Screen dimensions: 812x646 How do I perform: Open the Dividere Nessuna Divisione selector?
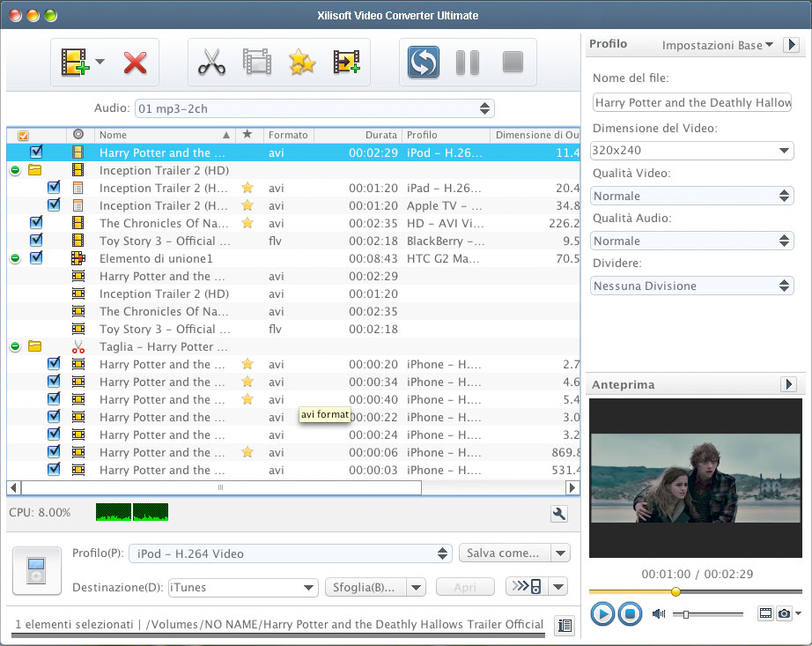pyautogui.click(x=692, y=286)
